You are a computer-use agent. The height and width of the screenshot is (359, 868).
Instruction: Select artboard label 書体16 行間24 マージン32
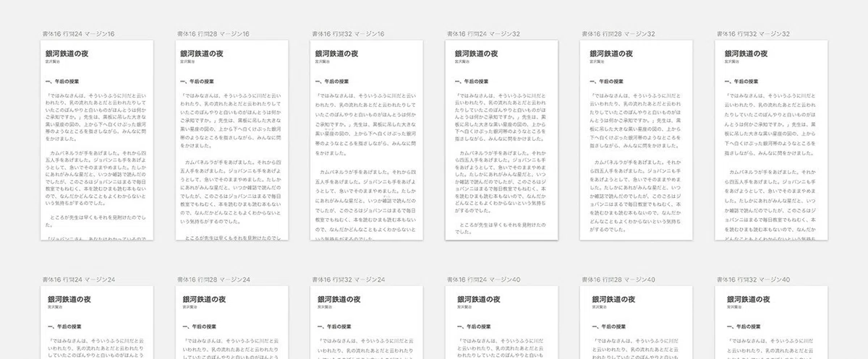click(483, 34)
